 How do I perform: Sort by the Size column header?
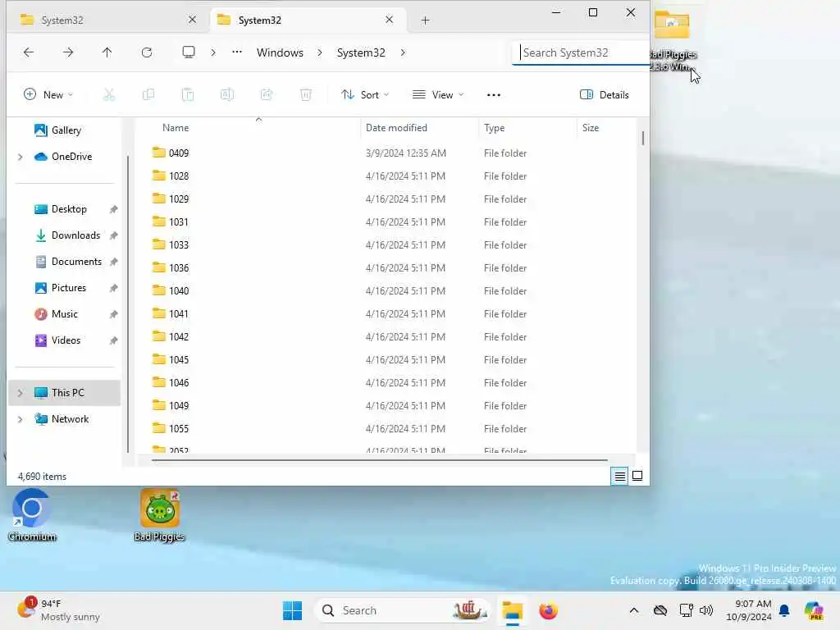(591, 127)
